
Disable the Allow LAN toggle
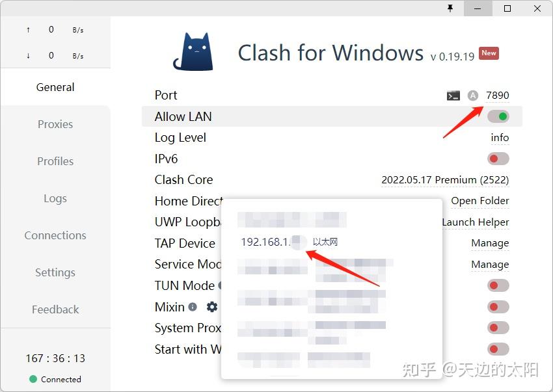click(498, 116)
